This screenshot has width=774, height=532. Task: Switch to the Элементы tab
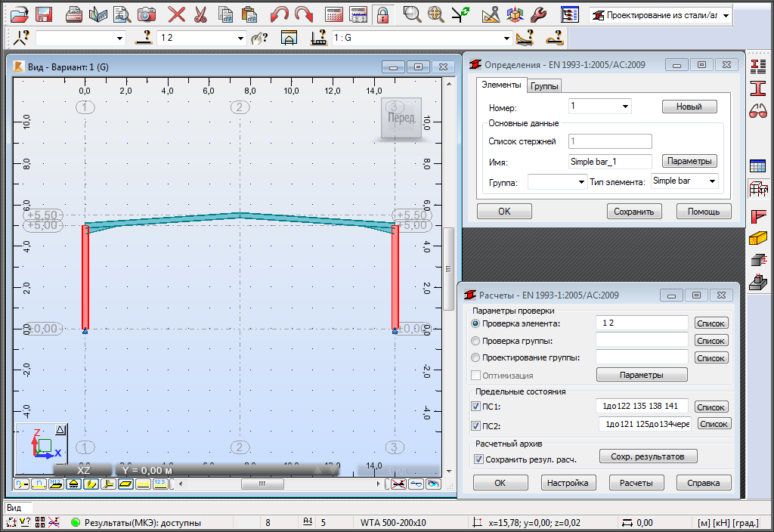501,85
